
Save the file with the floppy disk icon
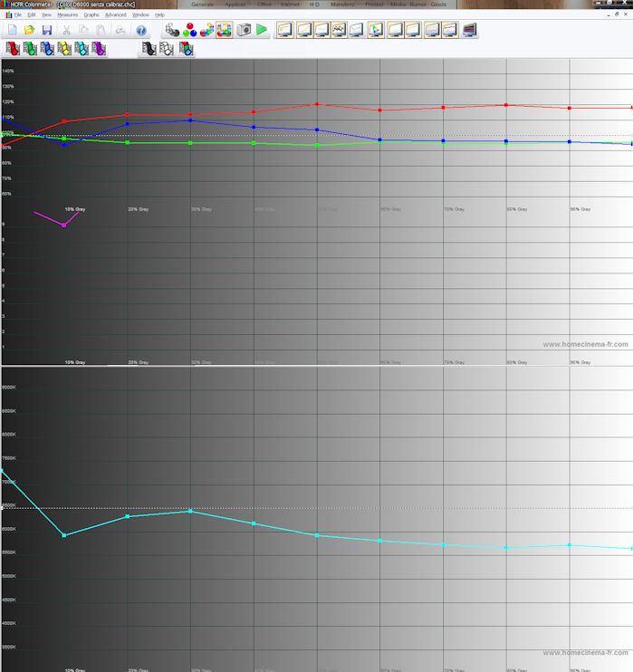[47, 30]
